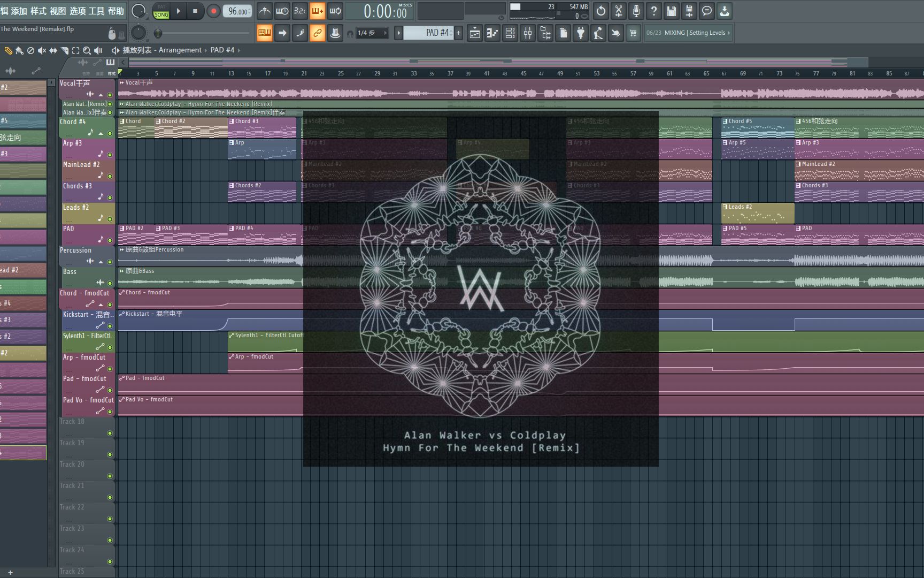Screen dimensions: 924x578
Task: Open the Leads #2 clip menu
Action: point(725,207)
